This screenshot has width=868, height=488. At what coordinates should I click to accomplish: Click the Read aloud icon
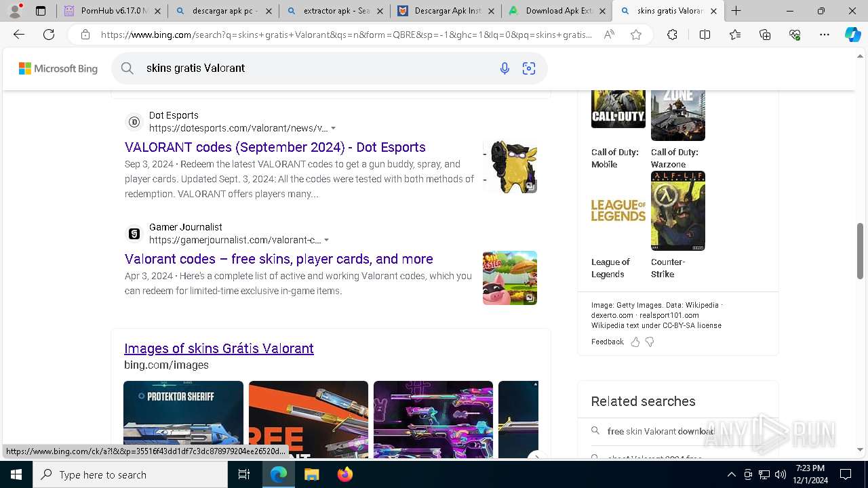click(609, 35)
